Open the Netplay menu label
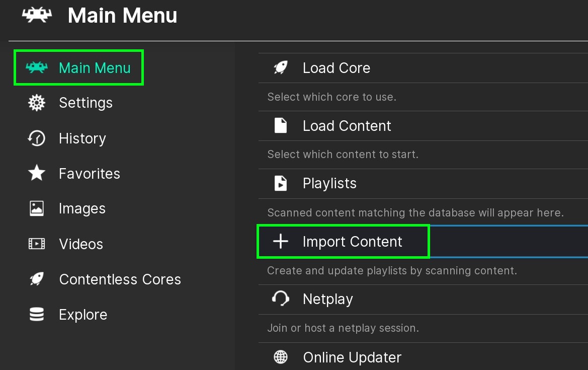 point(327,300)
